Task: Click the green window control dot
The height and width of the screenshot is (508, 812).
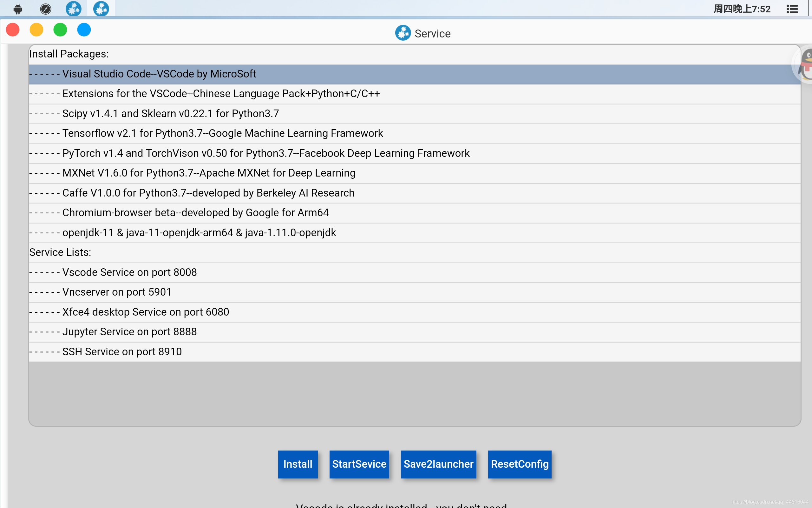Action: click(x=60, y=30)
